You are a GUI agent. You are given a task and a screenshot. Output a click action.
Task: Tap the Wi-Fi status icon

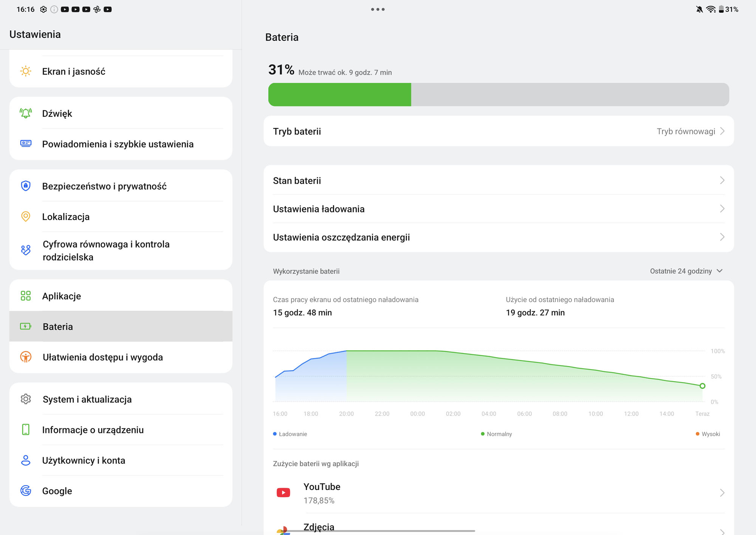coord(711,9)
